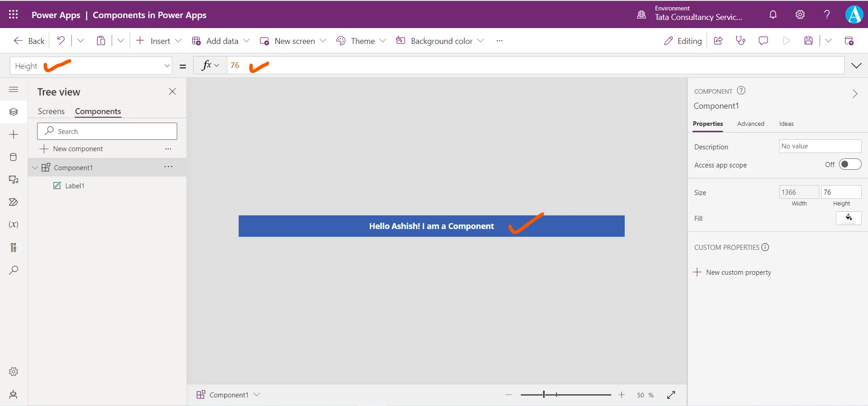Switch to the Ideas tab
Image resolution: width=868 pixels, height=406 pixels.
(x=786, y=124)
